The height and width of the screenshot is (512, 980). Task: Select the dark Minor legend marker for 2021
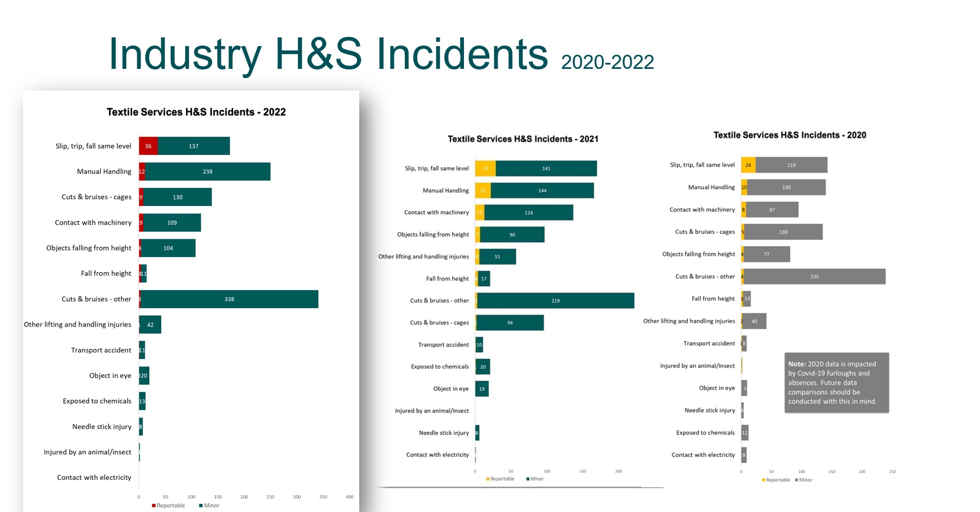pos(529,478)
